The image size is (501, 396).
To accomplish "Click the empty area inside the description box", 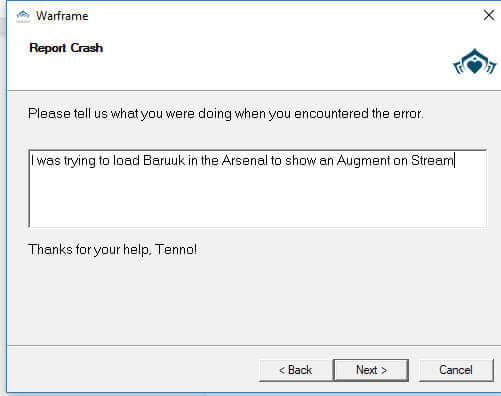I will coord(257,198).
